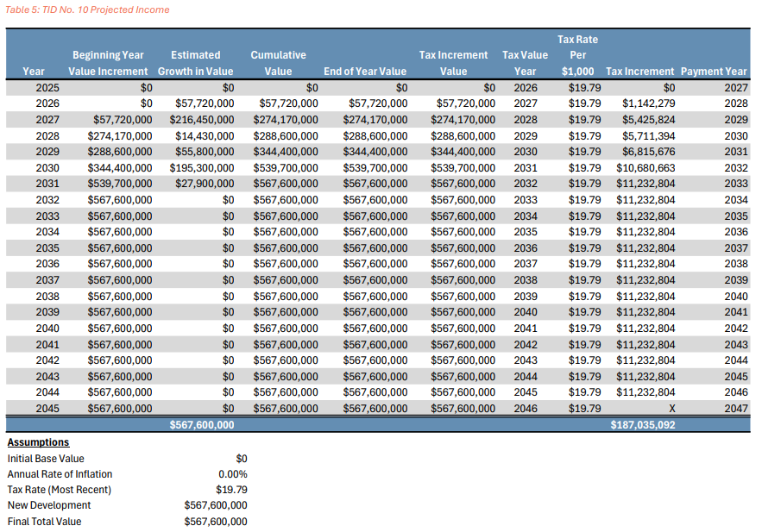
Task: Select Year cell '2045'
Action: (x=47, y=409)
